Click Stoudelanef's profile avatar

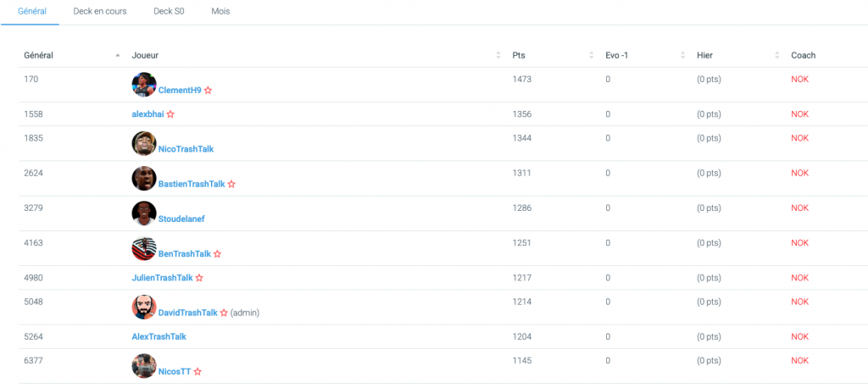coord(144,213)
